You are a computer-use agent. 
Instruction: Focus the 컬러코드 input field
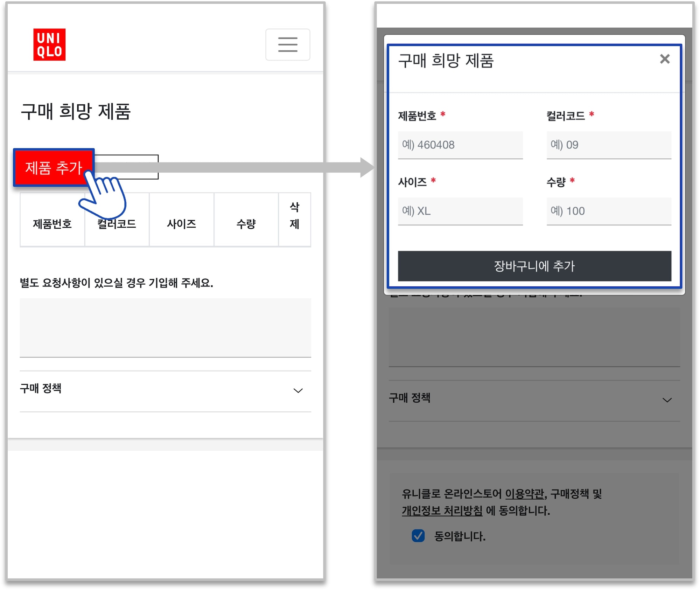pos(609,145)
